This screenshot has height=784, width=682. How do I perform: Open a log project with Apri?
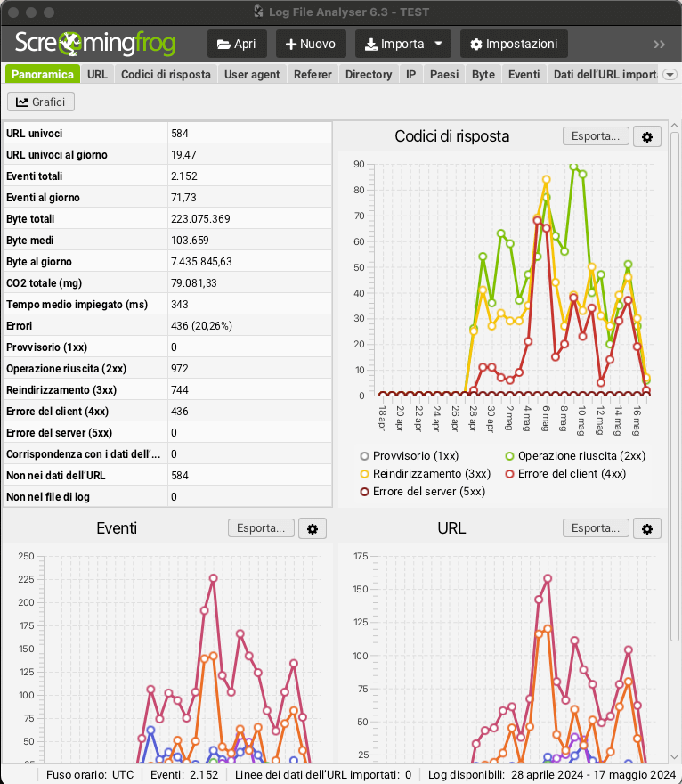coord(237,44)
